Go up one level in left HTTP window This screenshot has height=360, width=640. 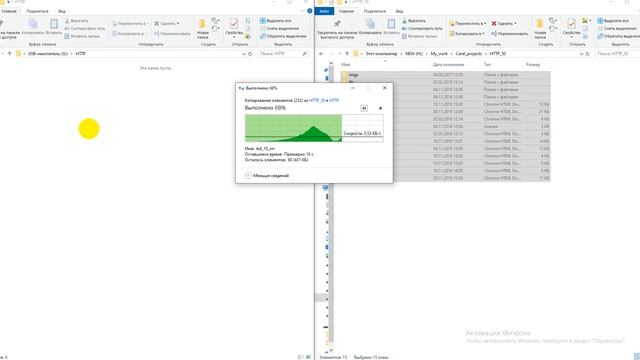pos(9,53)
